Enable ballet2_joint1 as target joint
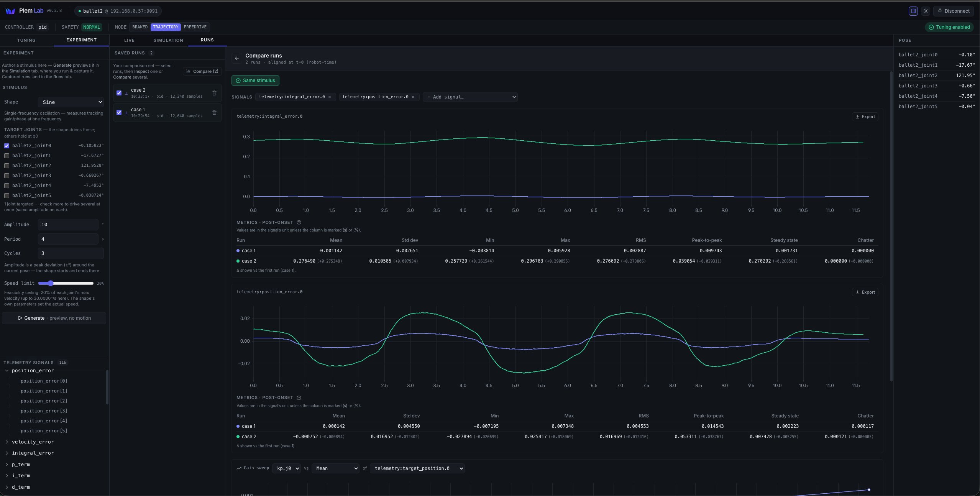Screen dimensions: 980x496 [x=7, y=156]
